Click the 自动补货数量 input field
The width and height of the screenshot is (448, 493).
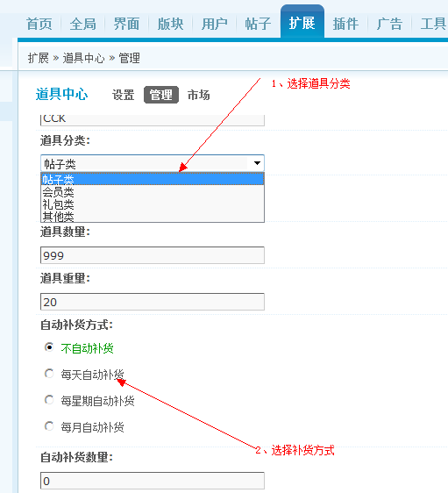(153, 481)
